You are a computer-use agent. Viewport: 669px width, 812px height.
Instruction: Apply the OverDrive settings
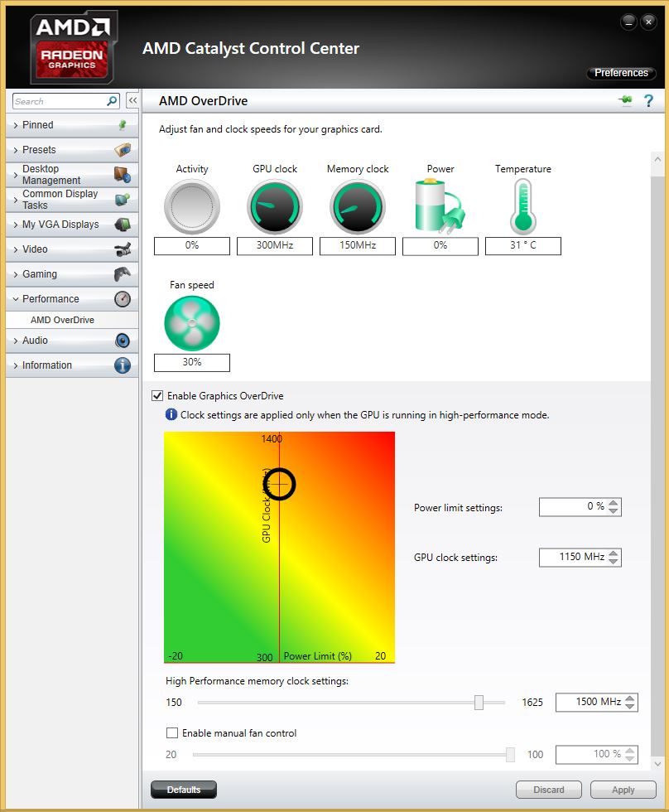point(623,789)
